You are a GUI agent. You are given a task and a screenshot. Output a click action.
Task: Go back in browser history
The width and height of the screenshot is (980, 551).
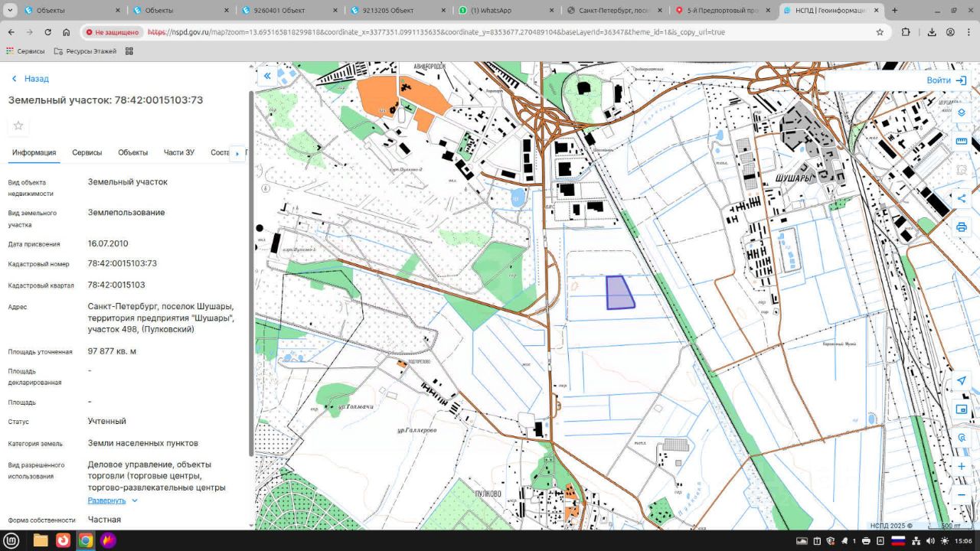coord(11,32)
